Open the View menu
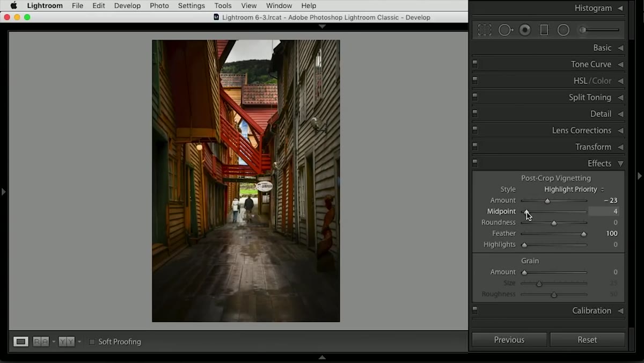The width and height of the screenshot is (644, 363). tap(248, 5)
